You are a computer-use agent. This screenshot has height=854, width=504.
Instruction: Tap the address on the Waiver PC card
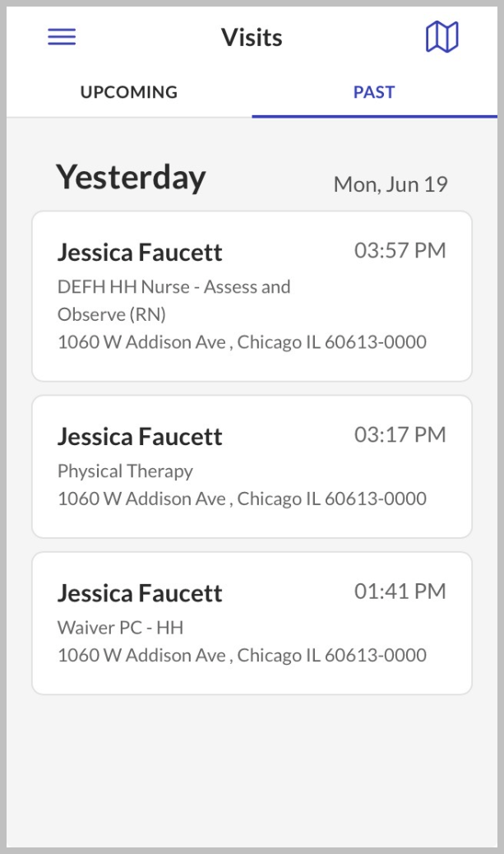(242, 655)
